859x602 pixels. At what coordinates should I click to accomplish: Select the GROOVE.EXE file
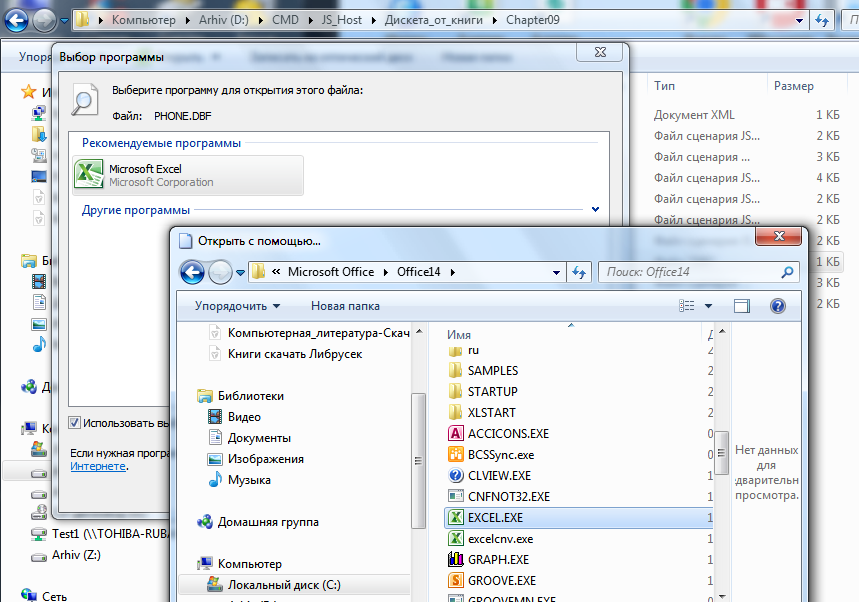pyautogui.click(x=501, y=580)
